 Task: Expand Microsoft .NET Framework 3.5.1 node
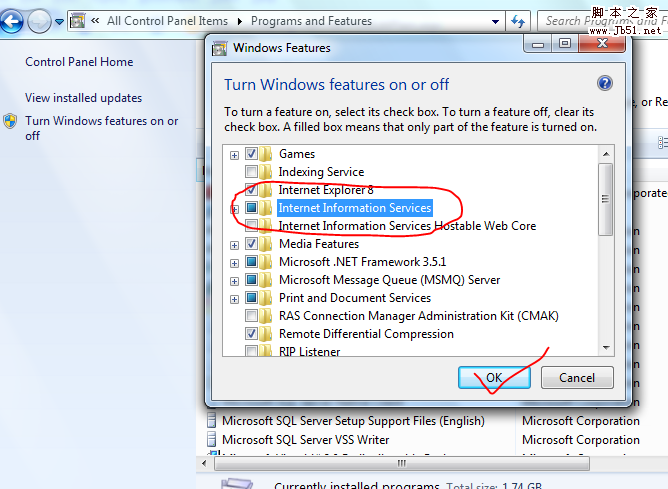tap(234, 263)
